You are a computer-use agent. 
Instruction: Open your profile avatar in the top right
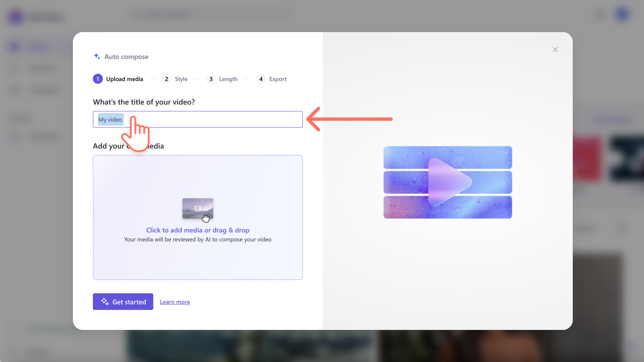coord(622,14)
